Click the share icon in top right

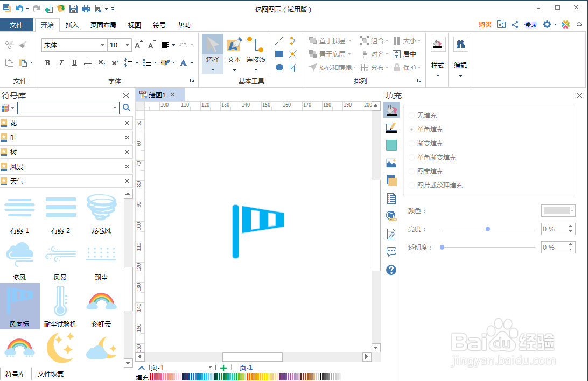515,24
